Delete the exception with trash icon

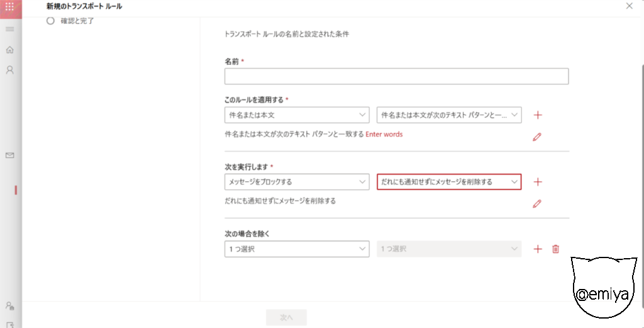click(x=555, y=249)
